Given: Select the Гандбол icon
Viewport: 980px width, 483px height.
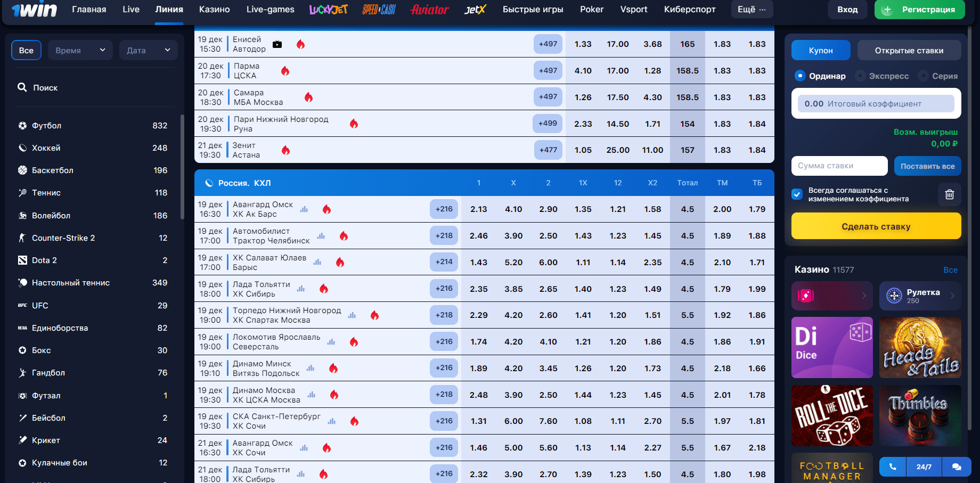Looking at the screenshot, I should 22,373.
